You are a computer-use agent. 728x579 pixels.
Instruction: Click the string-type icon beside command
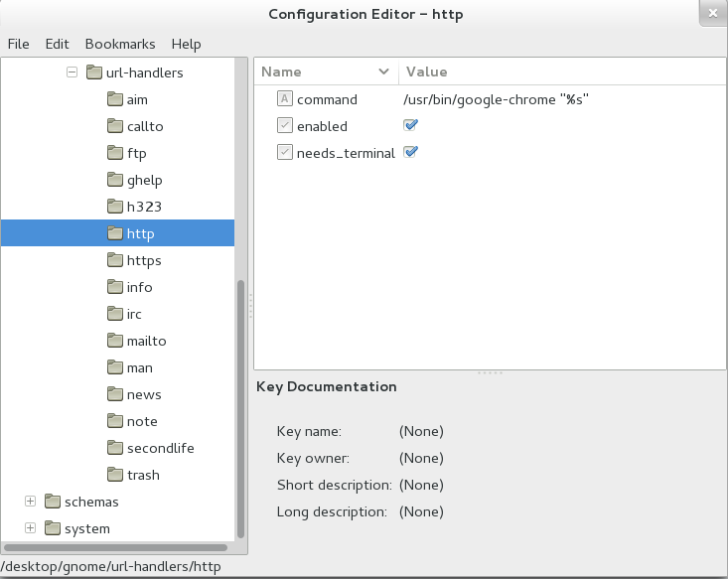[x=285, y=99]
